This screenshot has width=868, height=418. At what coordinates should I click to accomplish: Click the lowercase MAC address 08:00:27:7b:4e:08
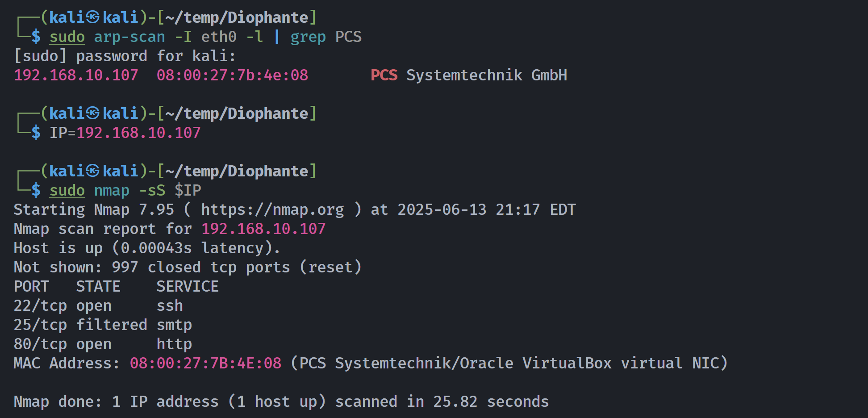click(232, 75)
